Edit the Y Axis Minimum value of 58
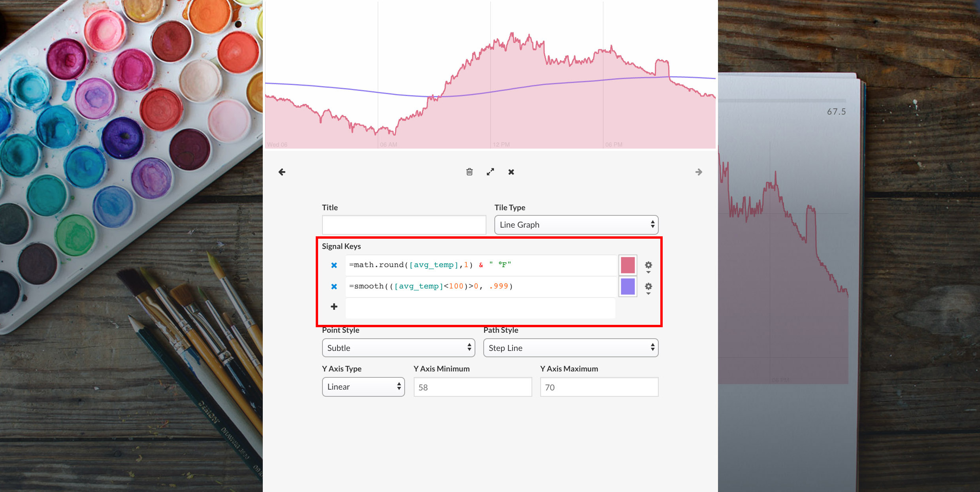 (x=473, y=386)
